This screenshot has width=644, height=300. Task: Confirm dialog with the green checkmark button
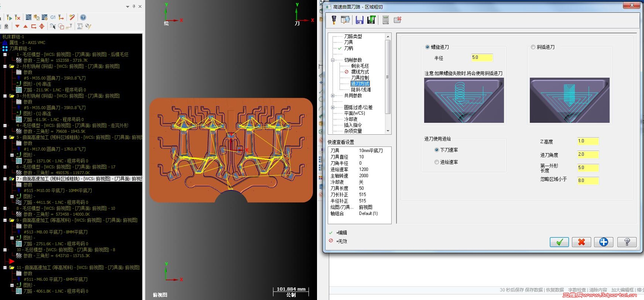point(559,242)
